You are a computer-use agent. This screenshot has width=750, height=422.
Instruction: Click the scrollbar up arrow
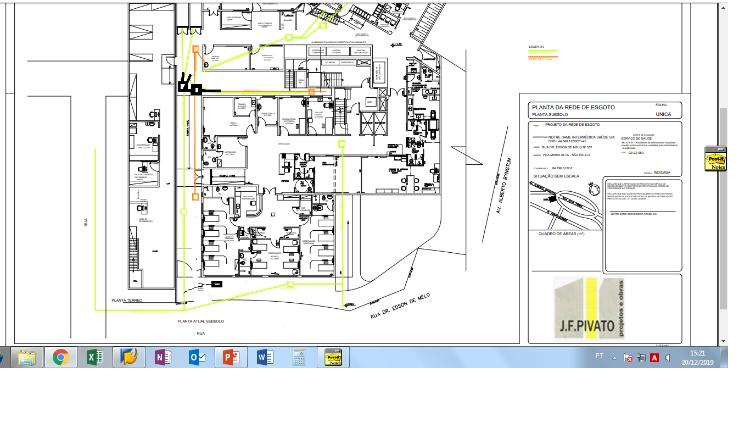[x=723, y=8]
